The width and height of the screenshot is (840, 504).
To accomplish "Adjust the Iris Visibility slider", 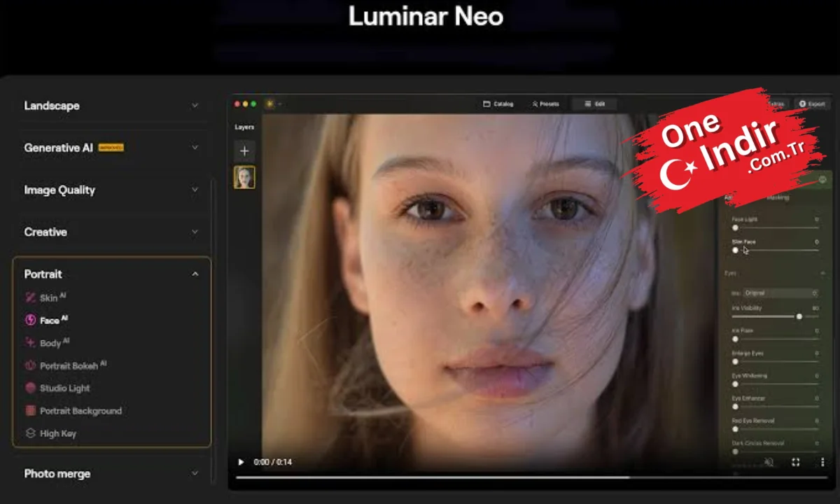I will [776, 316].
